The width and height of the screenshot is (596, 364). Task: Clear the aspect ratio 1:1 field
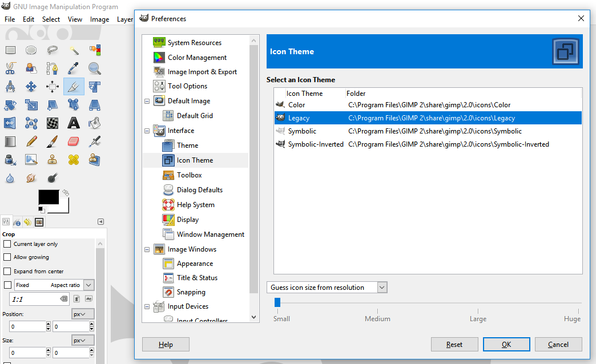(64, 299)
